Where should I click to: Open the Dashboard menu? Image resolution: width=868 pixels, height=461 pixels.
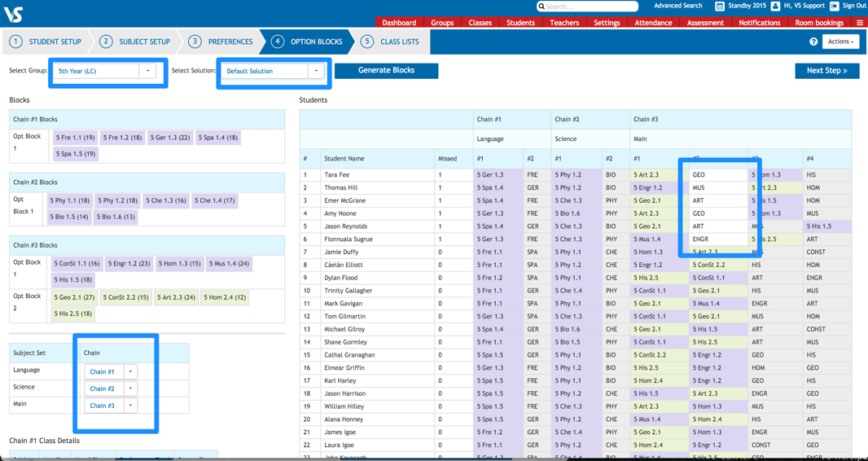pyautogui.click(x=399, y=23)
